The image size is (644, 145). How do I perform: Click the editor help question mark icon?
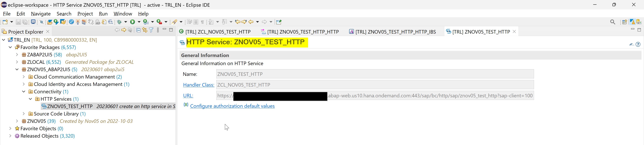point(638,44)
